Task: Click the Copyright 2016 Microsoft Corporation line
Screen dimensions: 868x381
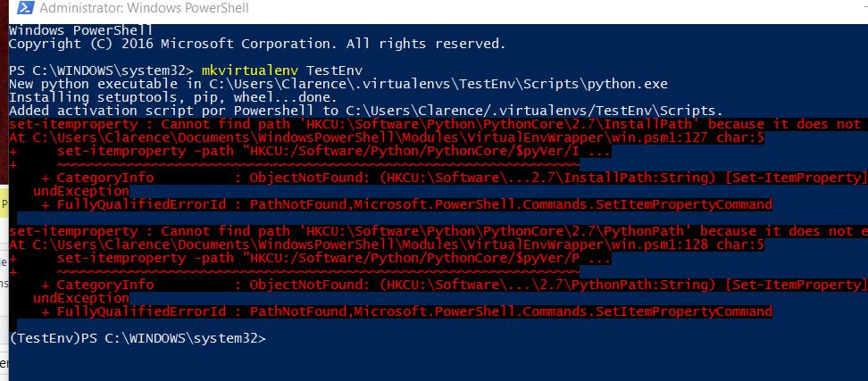Action: tap(257, 43)
